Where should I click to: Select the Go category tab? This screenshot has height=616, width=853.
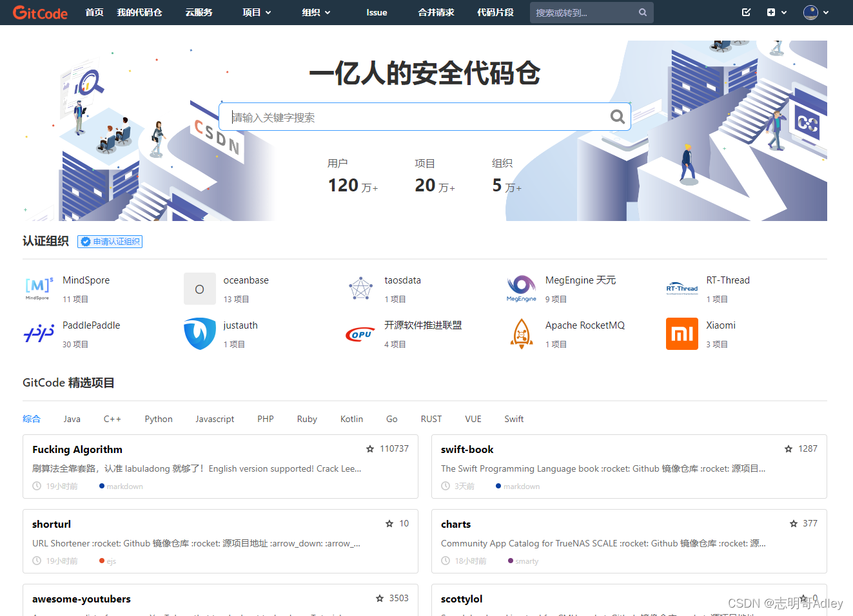pyautogui.click(x=392, y=419)
